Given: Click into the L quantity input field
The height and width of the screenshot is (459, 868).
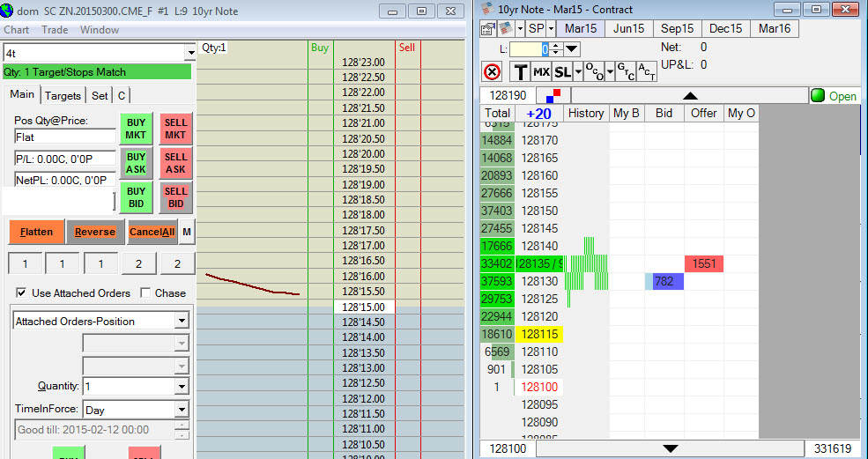Looking at the screenshot, I should tap(530, 49).
